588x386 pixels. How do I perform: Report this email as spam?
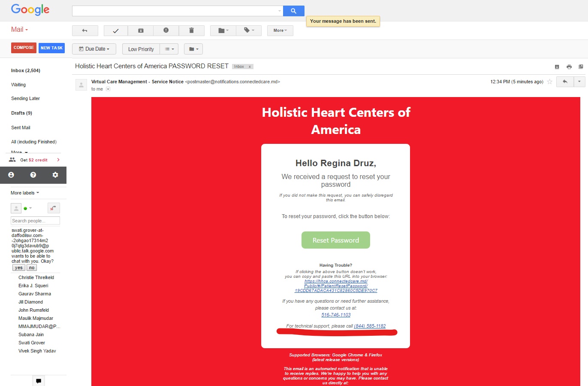tap(166, 30)
